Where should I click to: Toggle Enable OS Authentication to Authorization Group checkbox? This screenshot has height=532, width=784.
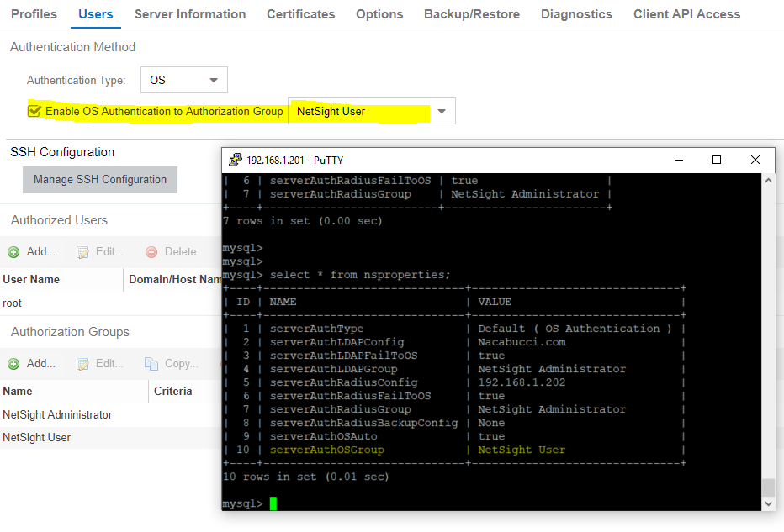[34, 111]
